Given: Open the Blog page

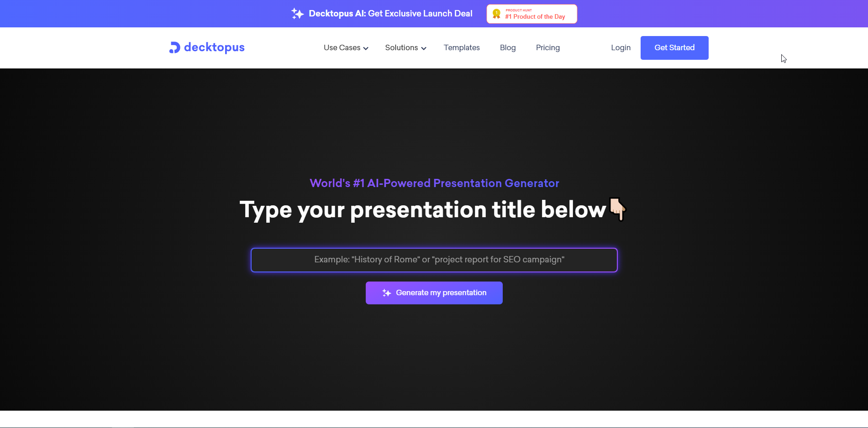Looking at the screenshot, I should click(508, 47).
